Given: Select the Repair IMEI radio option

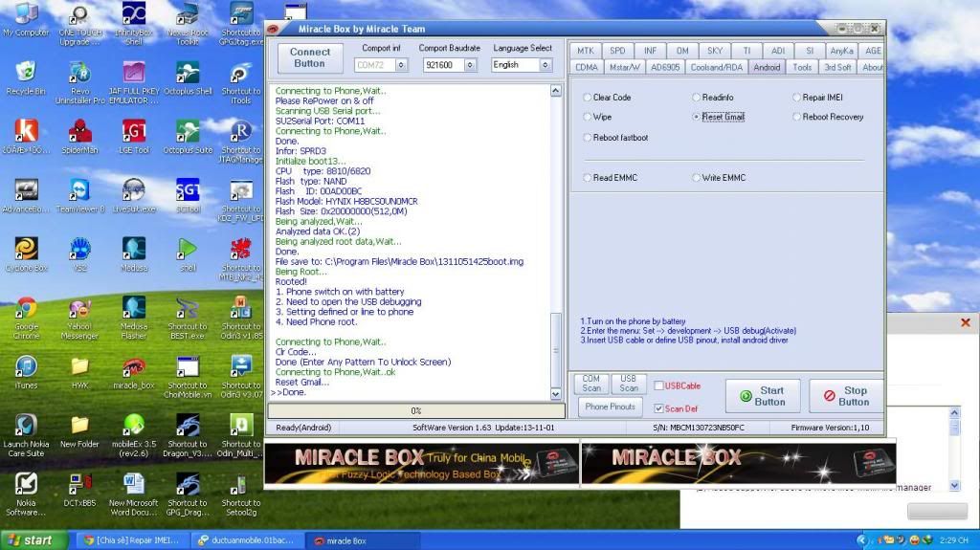Looking at the screenshot, I should [797, 98].
